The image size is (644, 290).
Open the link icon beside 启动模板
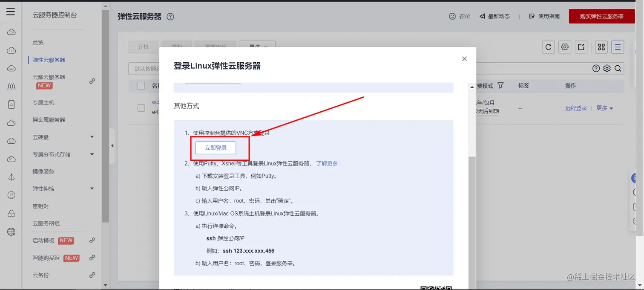click(92, 241)
